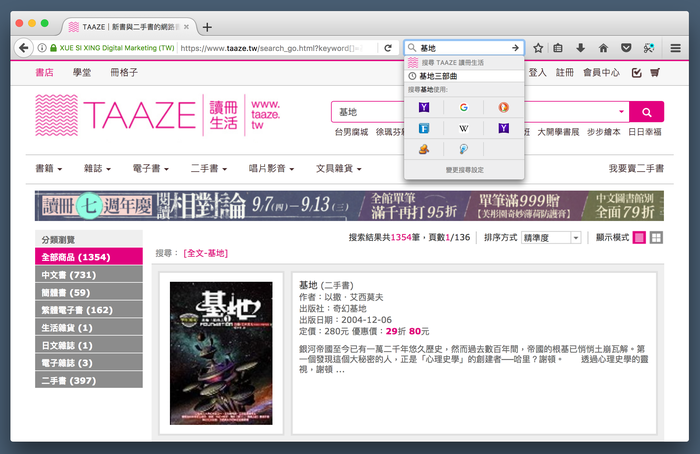Viewport: 700px width, 454px height.
Task: Filter by 生活雜貨 (1)
Action: tap(89, 328)
